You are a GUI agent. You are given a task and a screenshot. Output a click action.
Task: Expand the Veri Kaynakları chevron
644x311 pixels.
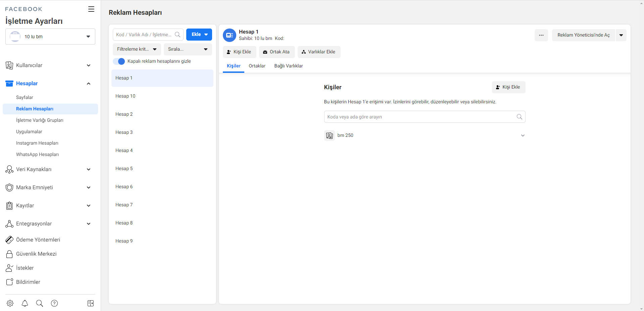(89, 169)
